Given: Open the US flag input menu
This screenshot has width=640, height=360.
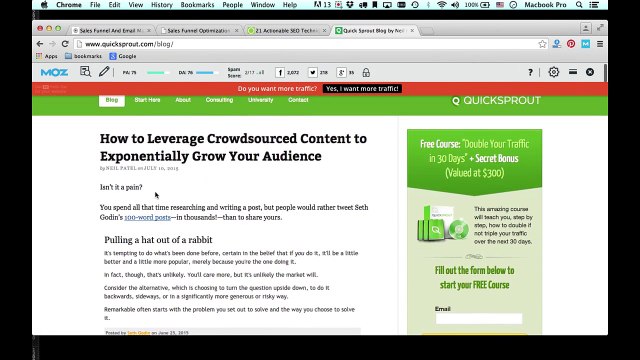Looking at the screenshot, I should pyautogui.click(x=500, y=5).
